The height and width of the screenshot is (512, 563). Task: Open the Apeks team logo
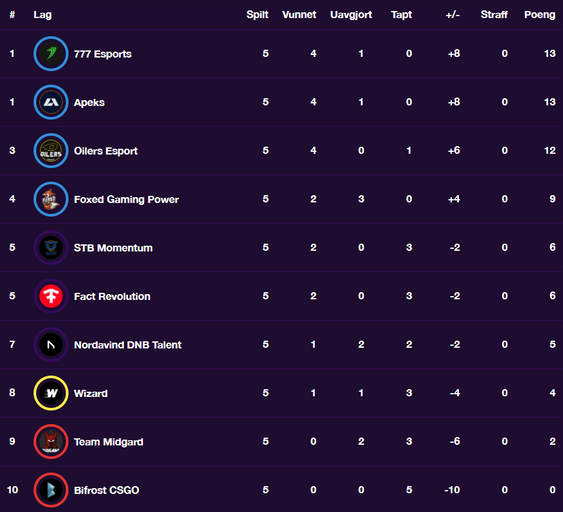[x=51, y=102]
